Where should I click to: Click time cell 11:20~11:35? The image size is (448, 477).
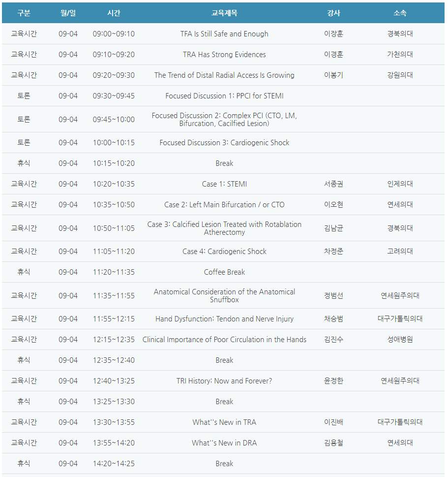click(x=114, y=272)
